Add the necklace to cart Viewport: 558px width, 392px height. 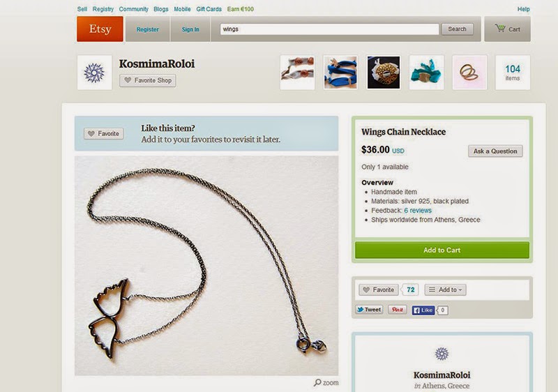click(442, 250)
